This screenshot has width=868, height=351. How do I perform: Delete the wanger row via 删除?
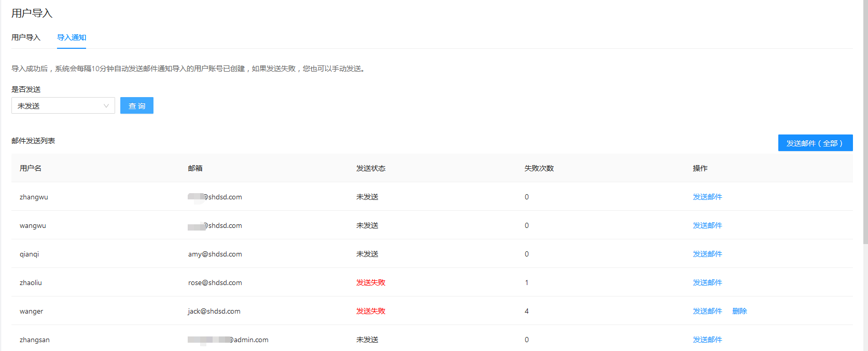tap(739, 311)
